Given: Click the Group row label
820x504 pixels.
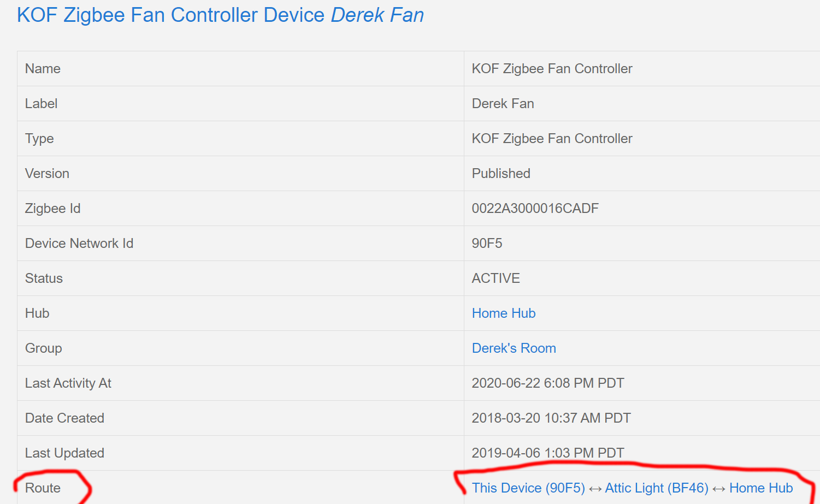Looking at the screenshot, I should coord(43,348).
